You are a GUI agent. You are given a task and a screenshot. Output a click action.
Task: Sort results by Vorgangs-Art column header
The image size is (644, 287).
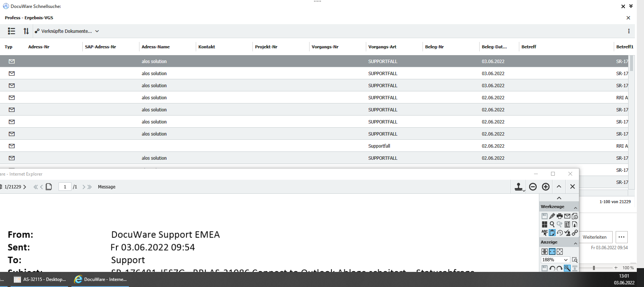pos(382,47)
